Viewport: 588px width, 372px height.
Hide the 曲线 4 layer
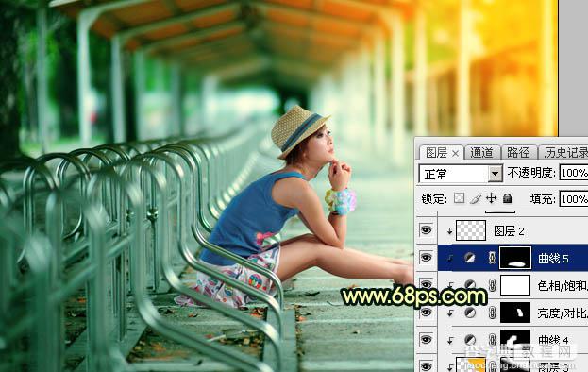click(426, 339)
